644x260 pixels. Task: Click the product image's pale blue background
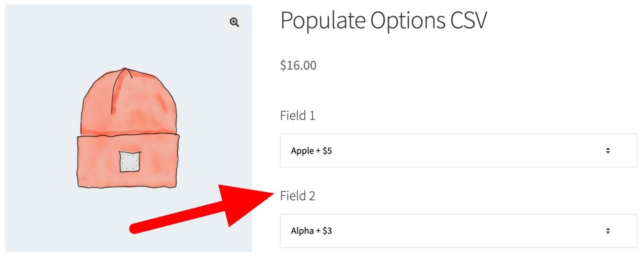40,50
